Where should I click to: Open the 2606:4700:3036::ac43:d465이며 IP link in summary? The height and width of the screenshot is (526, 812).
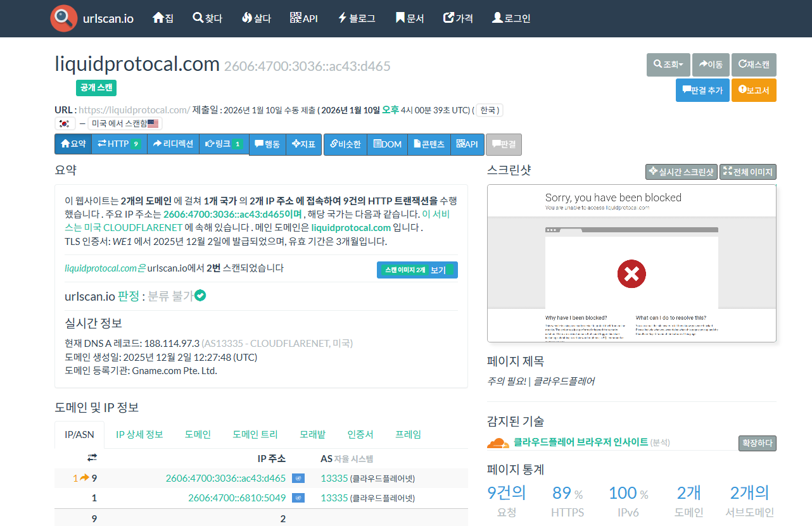point(233,214)
